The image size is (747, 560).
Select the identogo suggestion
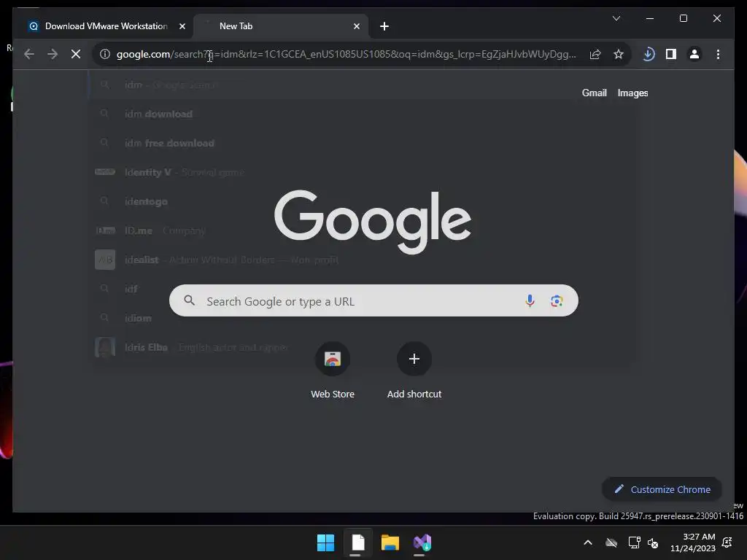[x=362, y=201]
